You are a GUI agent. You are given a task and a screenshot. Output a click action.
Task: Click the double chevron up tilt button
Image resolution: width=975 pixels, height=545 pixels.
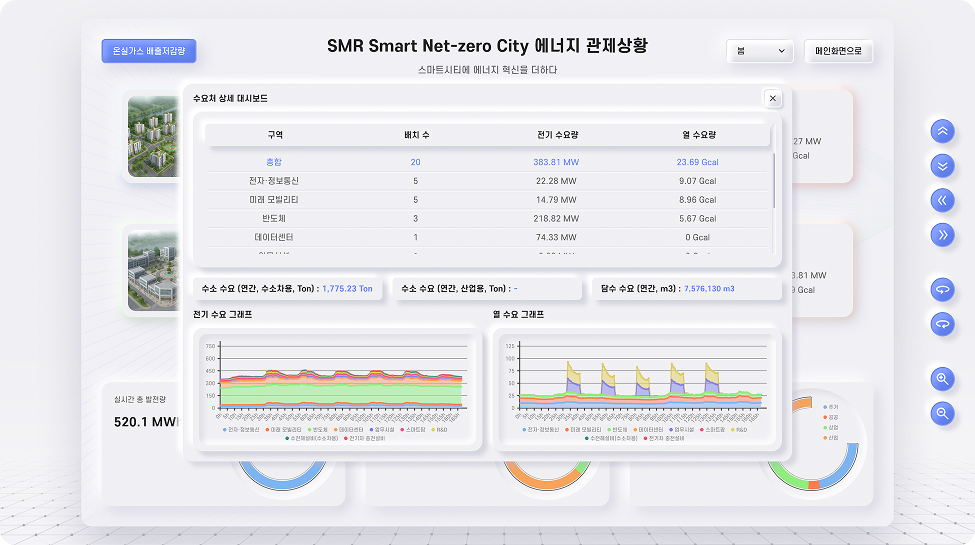(941, 131)
